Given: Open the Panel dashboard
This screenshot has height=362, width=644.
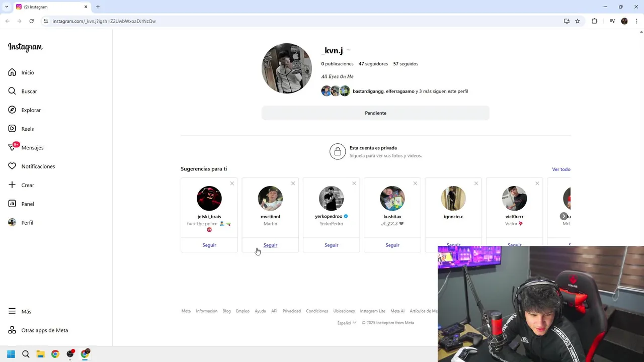Looking at the screenshot, I should coord(21,204).
